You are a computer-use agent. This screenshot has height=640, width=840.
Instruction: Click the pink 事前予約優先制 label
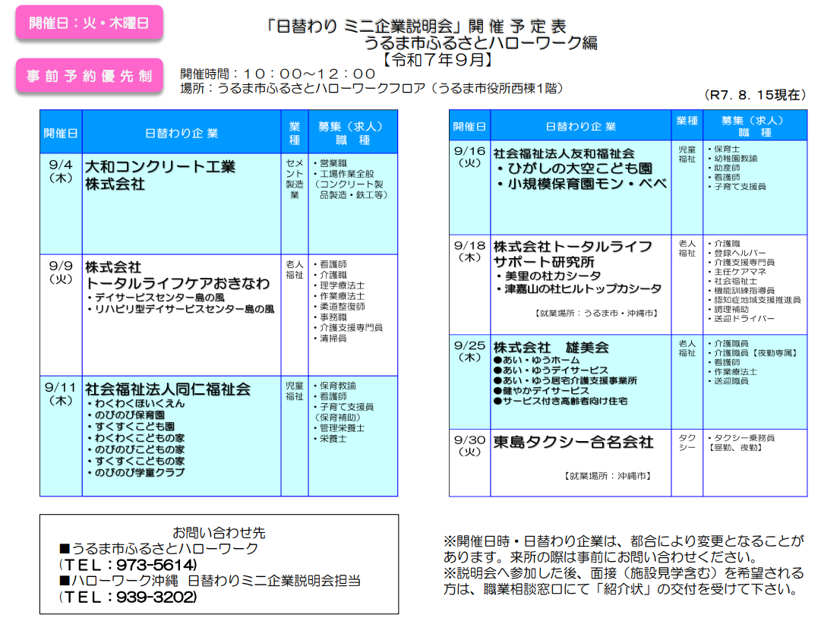(89, 76)
